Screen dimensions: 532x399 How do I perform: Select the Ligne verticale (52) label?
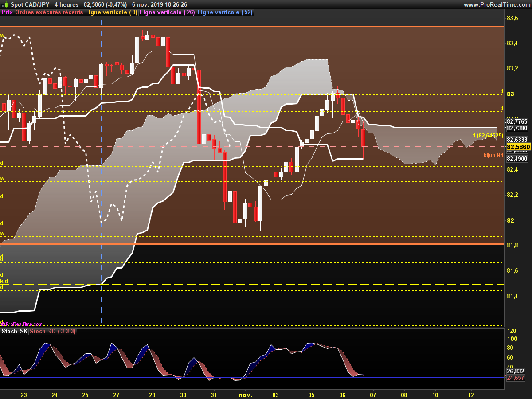click(225, 12)
